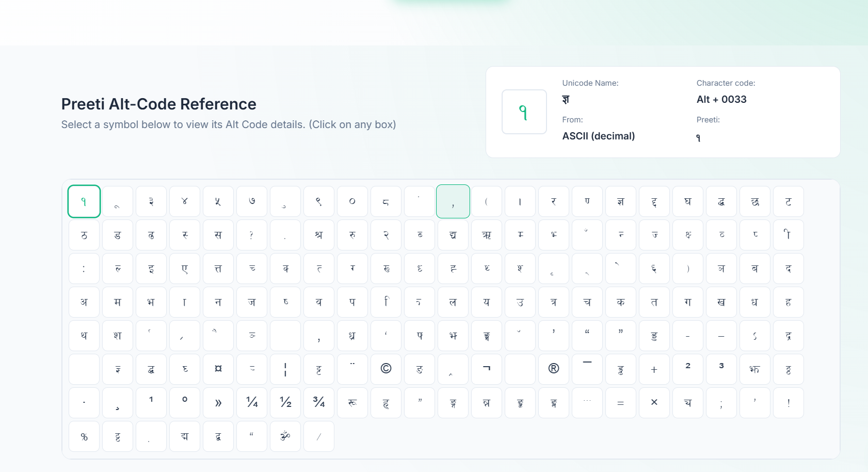Screen dimensions: 868x472
Task: Click the equals sign = box
Action: tap(620, 402)
